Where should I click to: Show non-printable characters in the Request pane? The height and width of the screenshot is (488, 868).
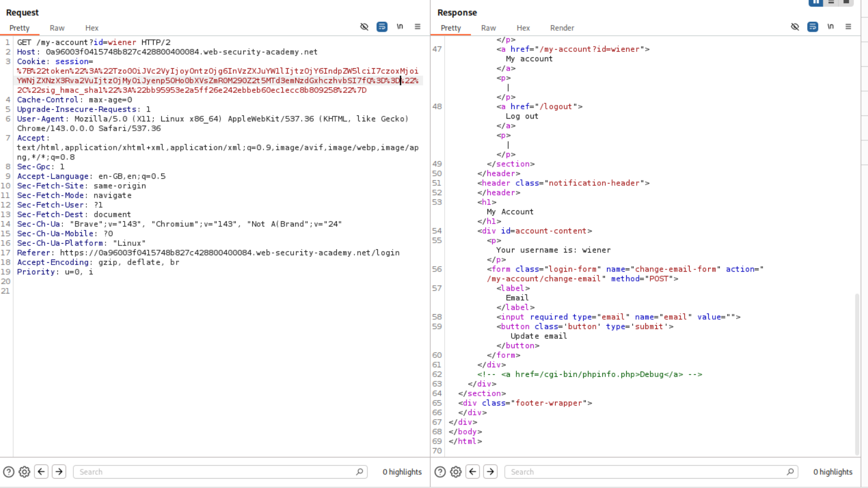400,27
